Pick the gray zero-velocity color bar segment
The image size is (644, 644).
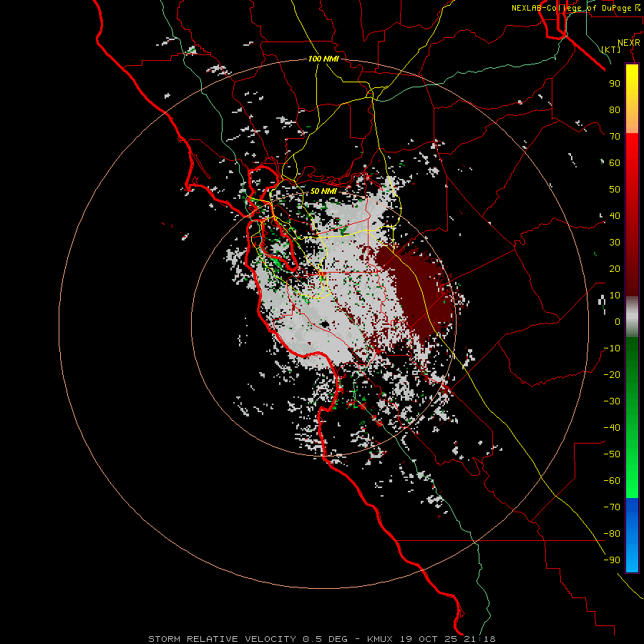(x=632, y=317)
